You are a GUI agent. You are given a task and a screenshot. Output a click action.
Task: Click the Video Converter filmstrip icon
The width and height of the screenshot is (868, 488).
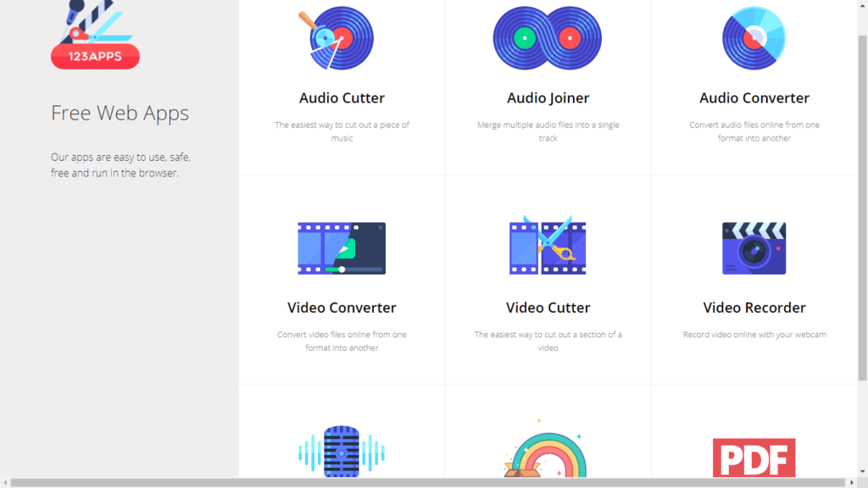342,248
